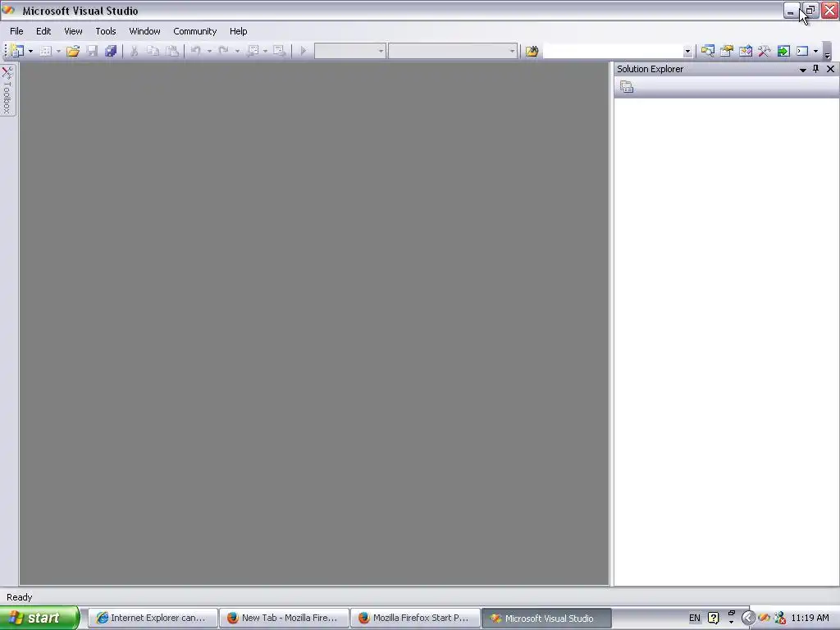
Task: Open the View menu
Action: (x=73, y=31)
